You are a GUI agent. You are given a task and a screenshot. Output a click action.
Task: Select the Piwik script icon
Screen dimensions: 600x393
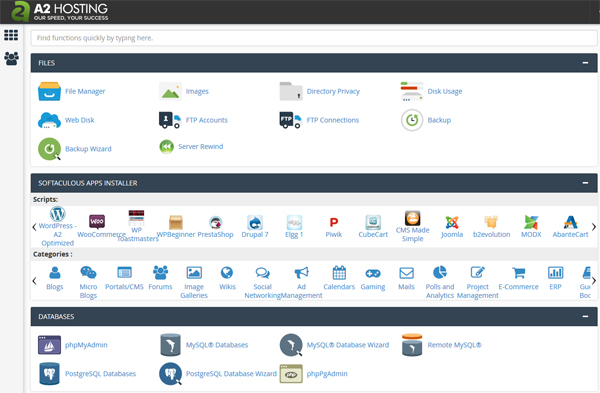click(334, 222)
